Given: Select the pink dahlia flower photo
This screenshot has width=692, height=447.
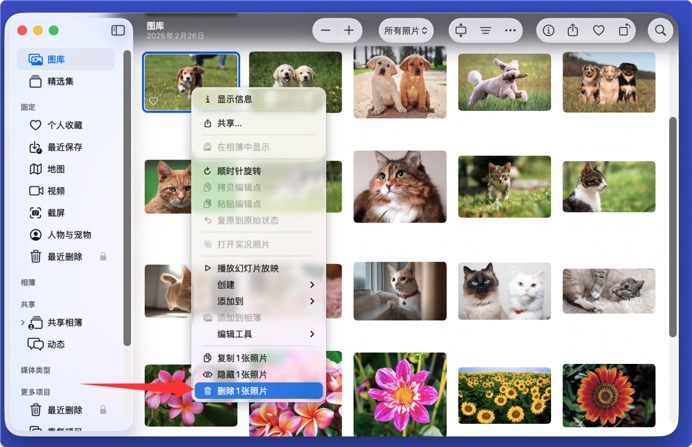Looking at the screenshot, I should (400, 394).
